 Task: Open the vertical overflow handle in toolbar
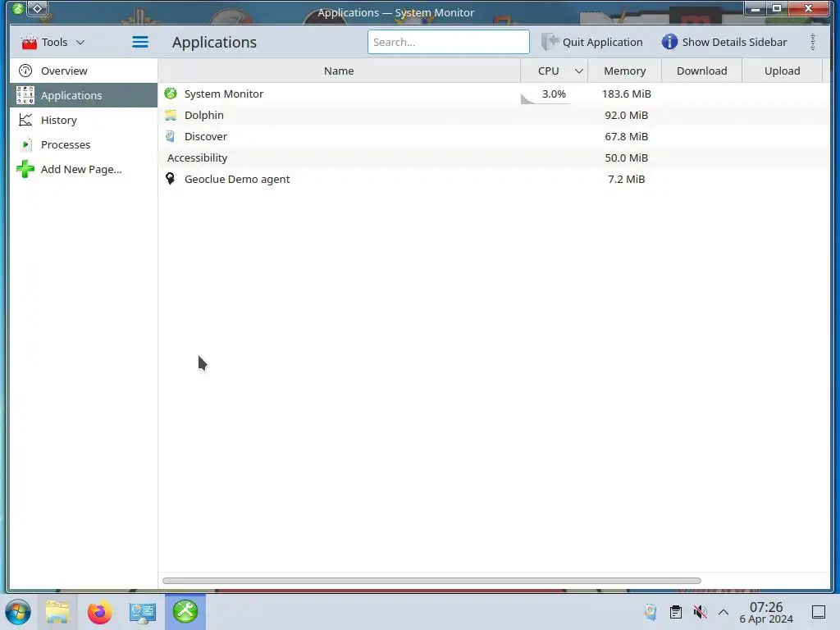click(813, 42)
